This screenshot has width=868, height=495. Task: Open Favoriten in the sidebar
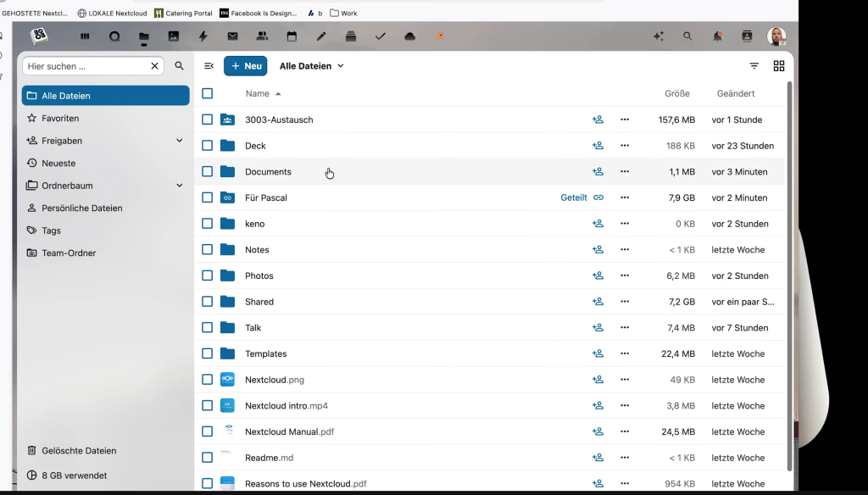click(x=60, y=119)
